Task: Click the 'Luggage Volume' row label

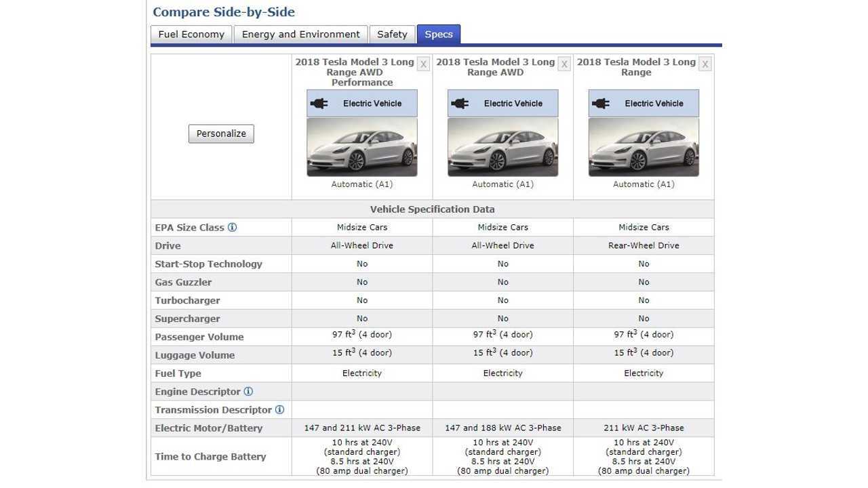Action: pyautogui.click(x=195, y=356)
